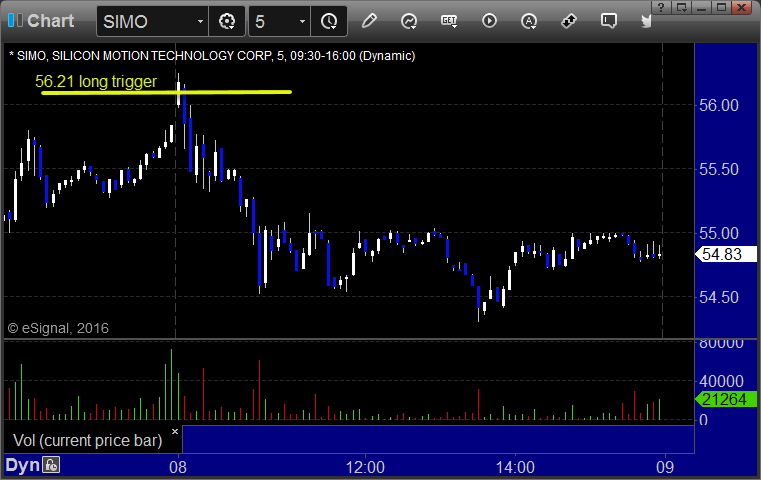Viewport: 761px width, 480px height.
Task: Click the GET tools icon
Action: (x=449, y=21)
